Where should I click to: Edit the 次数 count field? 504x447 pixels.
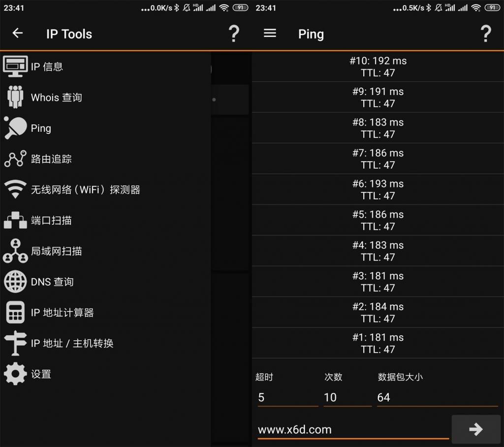347,397
